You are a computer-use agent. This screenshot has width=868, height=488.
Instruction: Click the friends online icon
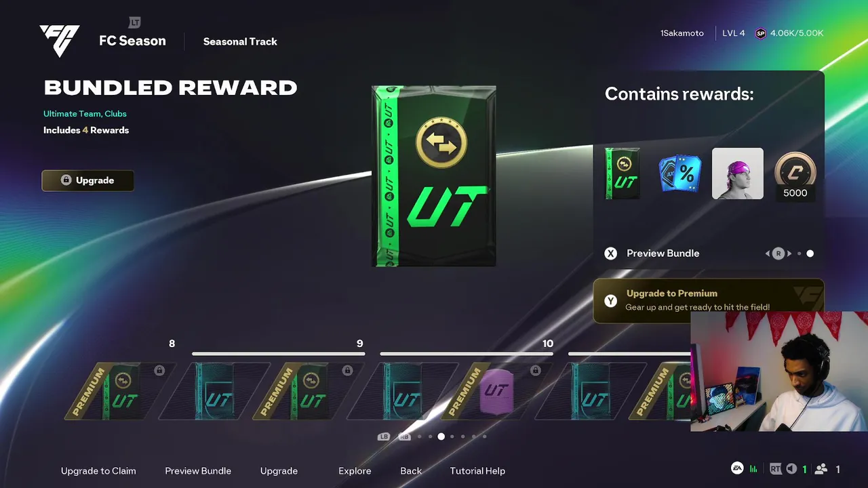tap(821, 469)
